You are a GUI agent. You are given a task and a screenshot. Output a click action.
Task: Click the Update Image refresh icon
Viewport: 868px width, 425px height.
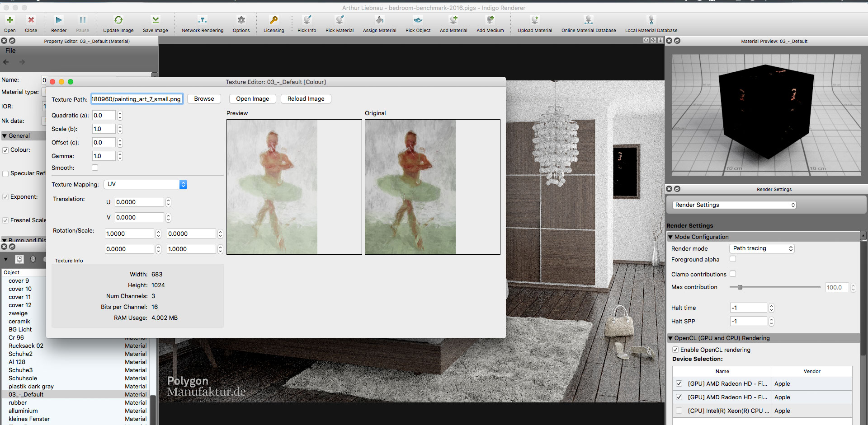point(118,20)
